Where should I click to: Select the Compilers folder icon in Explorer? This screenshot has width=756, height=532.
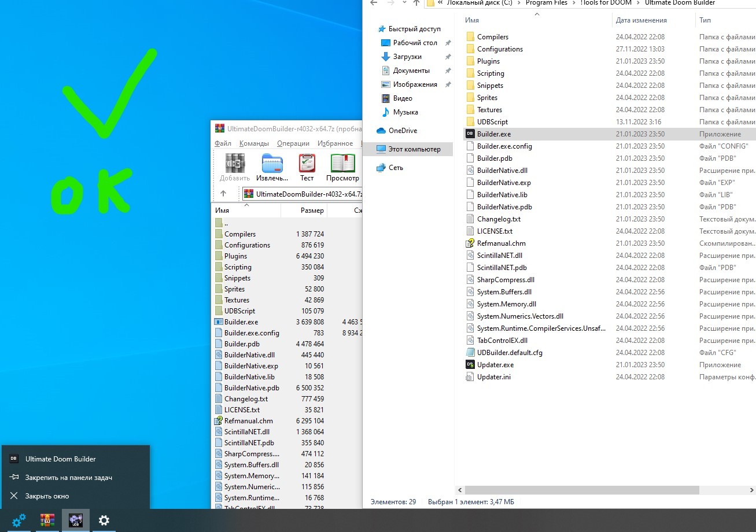470,36
